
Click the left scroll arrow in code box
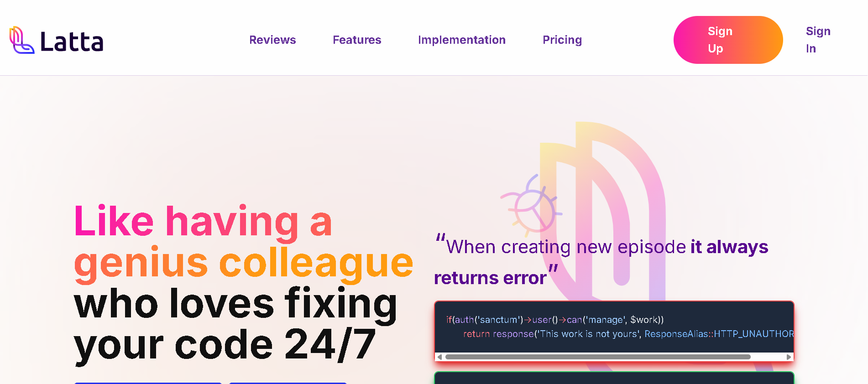(439, 357)
